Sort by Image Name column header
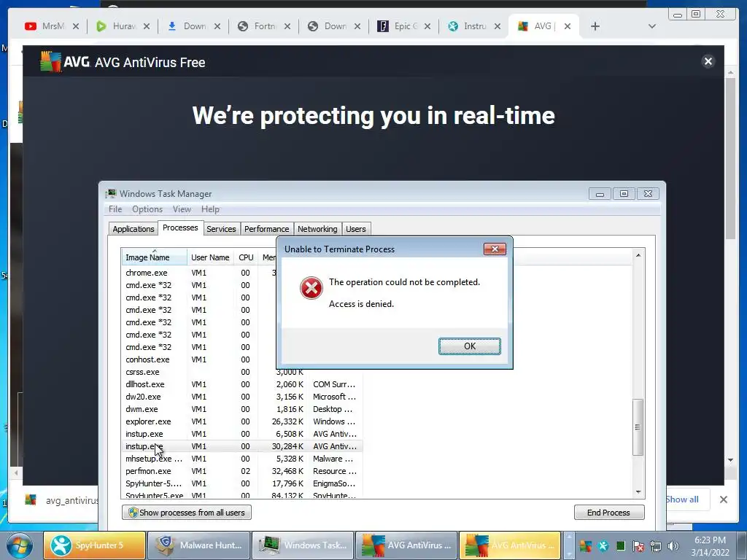The image size is (747, 560). [154, 257]
